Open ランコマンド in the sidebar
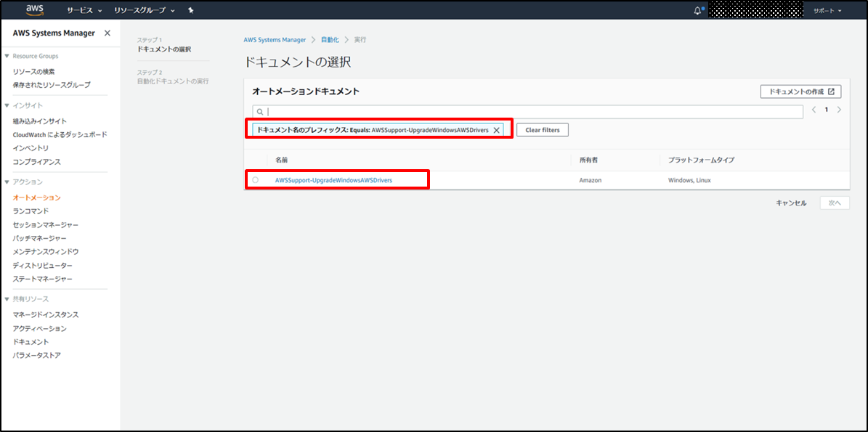868x432 pixels. [x=31, y=211]
